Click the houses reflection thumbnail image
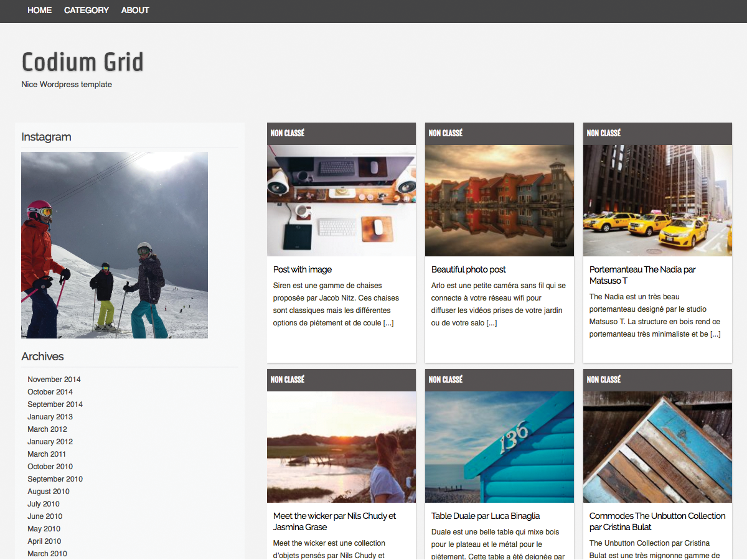747x560 pixels. [x=499, y=200]
